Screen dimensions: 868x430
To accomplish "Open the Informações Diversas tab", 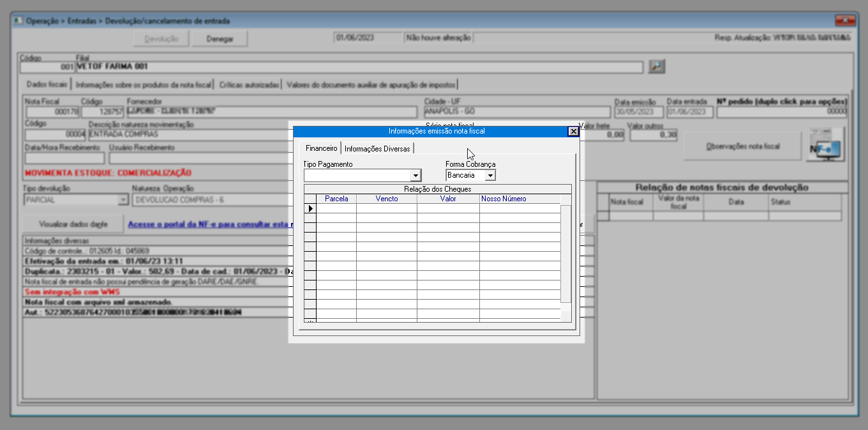I will pyautogui.click(x=378, y=148).
